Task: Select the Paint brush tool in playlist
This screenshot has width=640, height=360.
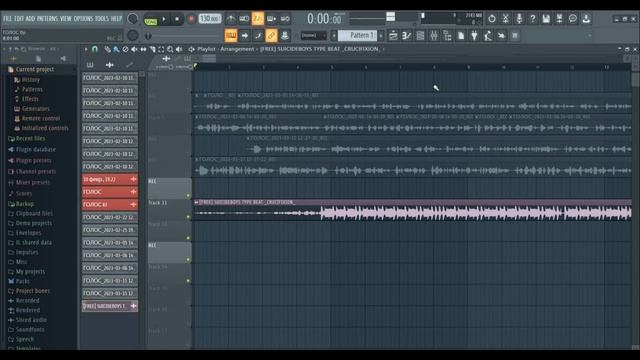Action: pos(116,49)
